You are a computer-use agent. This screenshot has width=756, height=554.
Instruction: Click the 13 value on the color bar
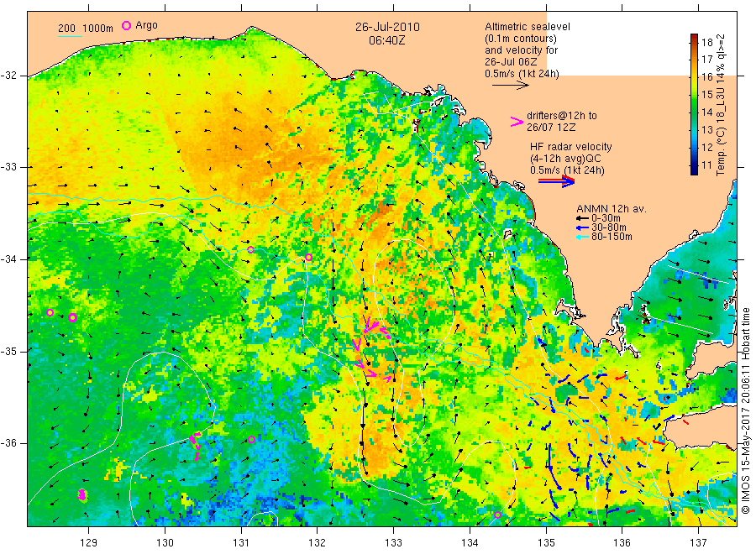click(x=706, y=129)
